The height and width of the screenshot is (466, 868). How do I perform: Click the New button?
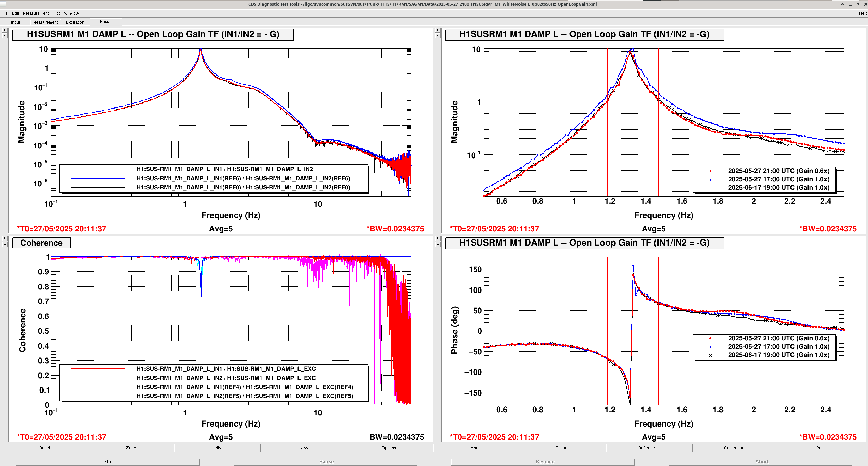pos(304,448)
